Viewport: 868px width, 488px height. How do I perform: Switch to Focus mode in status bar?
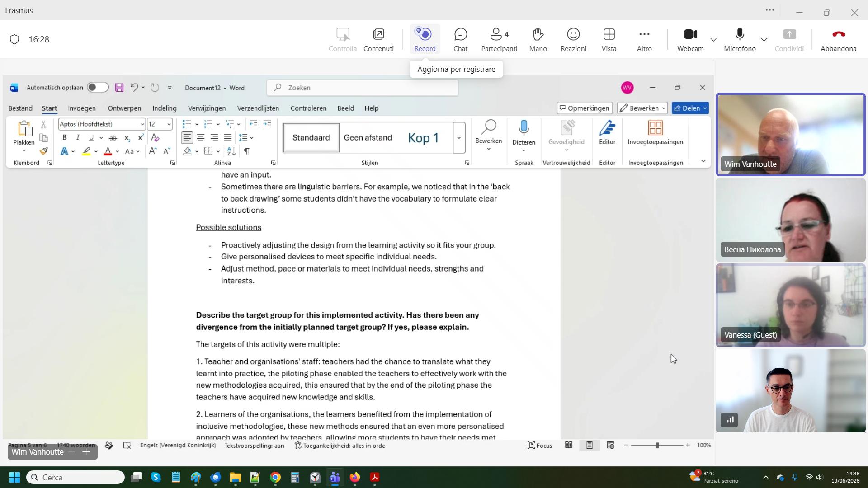point(540,446)
